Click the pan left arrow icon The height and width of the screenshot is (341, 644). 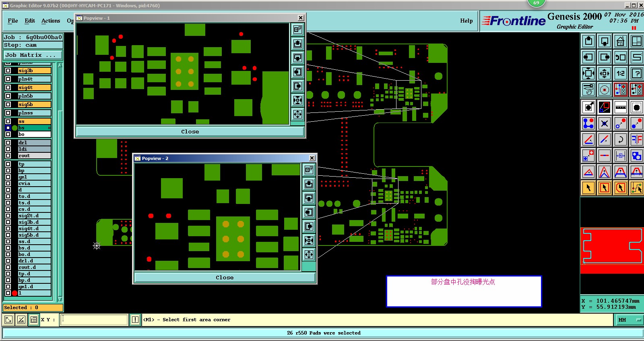click(588, 57)
